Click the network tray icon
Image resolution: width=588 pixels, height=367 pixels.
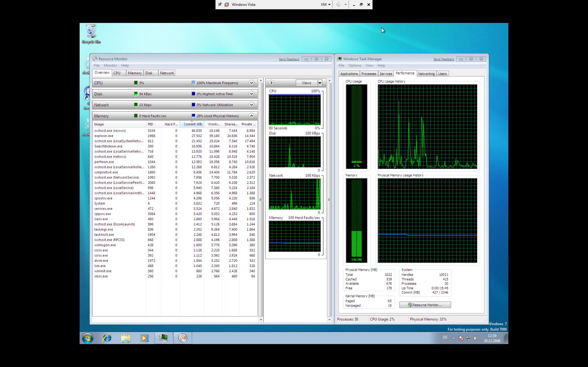pyautogui.click(x=469, y=338)
